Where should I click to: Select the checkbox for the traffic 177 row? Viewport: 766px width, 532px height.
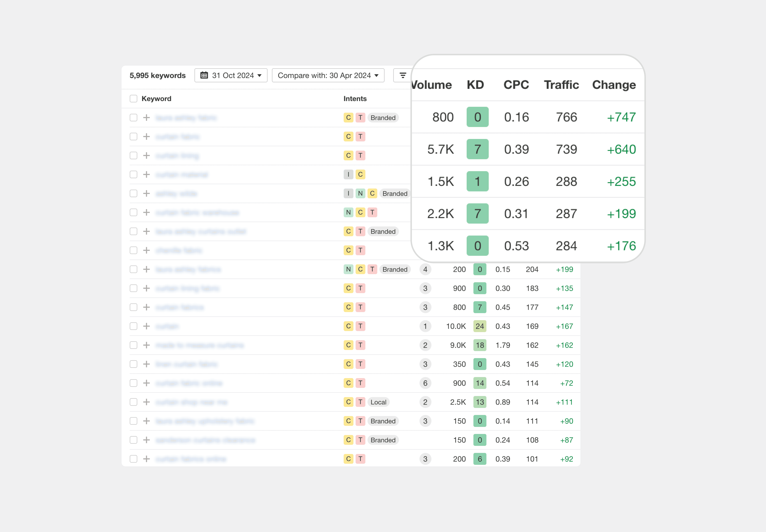133,307
